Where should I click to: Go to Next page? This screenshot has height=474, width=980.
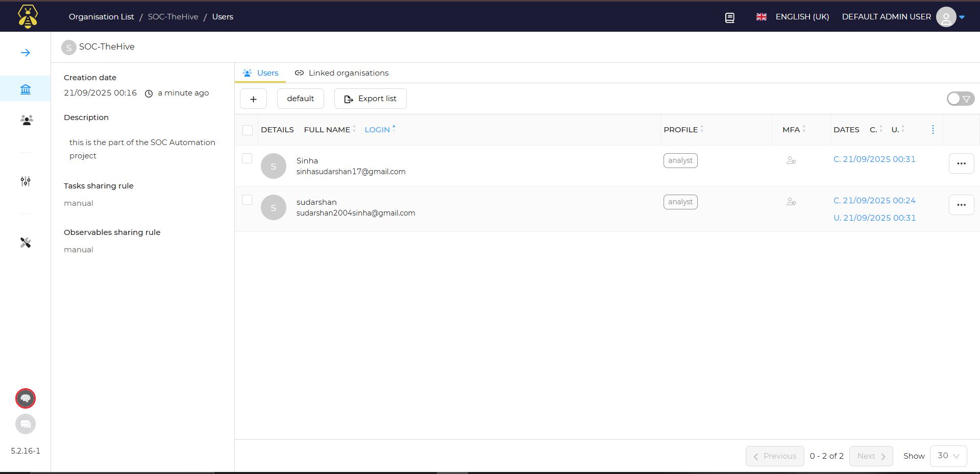point(871,456)
